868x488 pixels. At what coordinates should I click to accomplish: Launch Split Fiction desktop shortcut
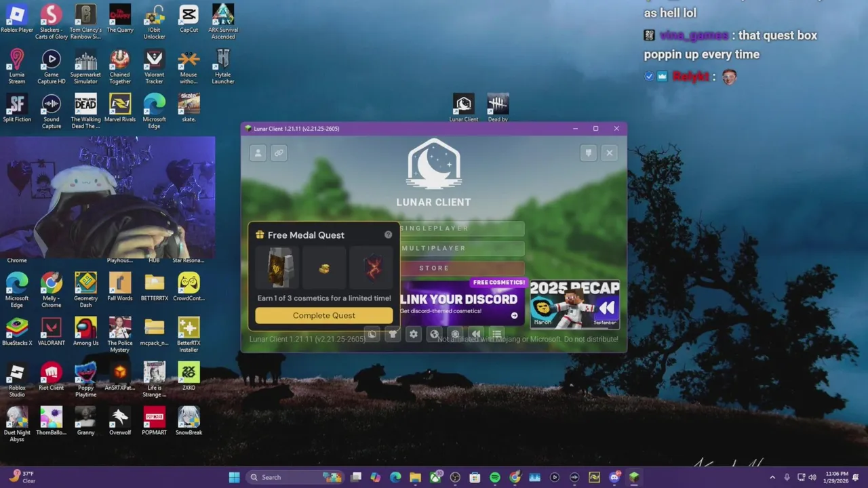coord(17,108)
